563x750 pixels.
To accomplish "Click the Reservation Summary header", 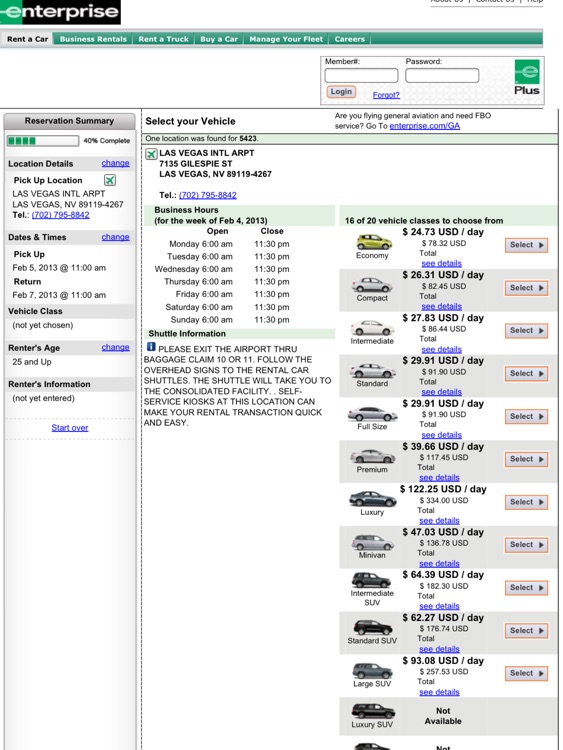I will tap(69, 121).
